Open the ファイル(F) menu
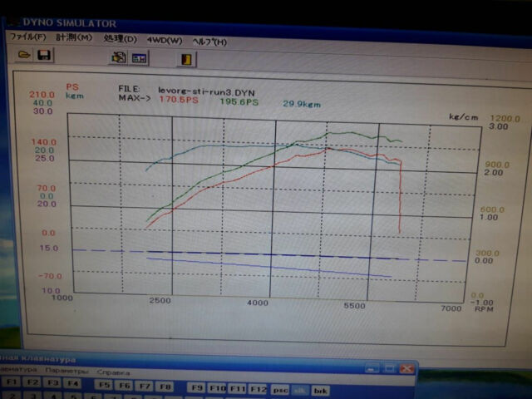532x399 pixels. point(27,37)
